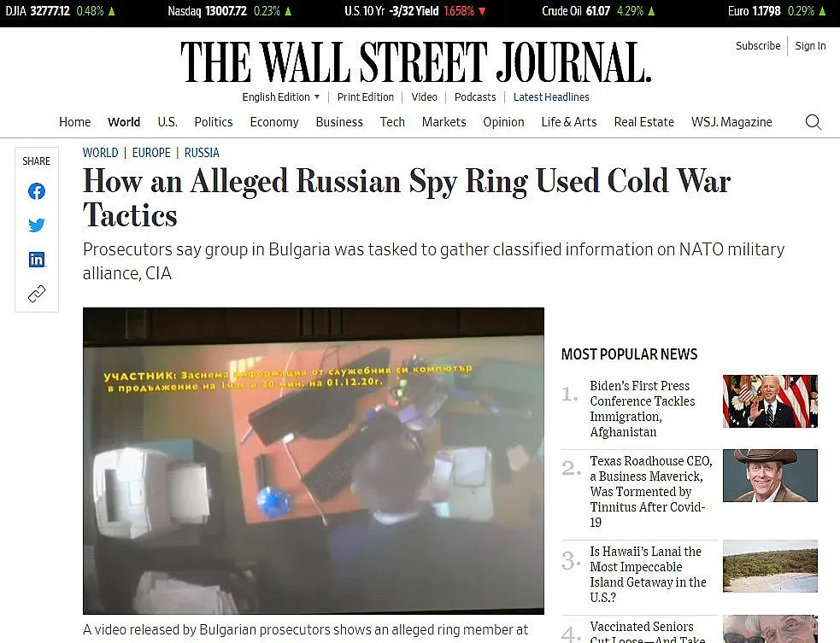Screen dimensions: 840x643
Task: Open the Tech navigation item
Action: coord(392,122)
